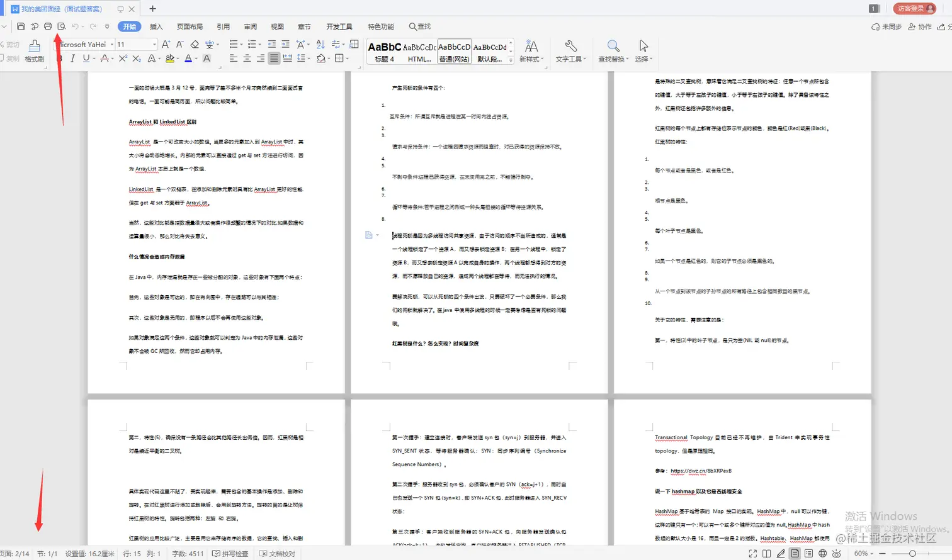Switch to Outline view in status bar

pos(808,554)
